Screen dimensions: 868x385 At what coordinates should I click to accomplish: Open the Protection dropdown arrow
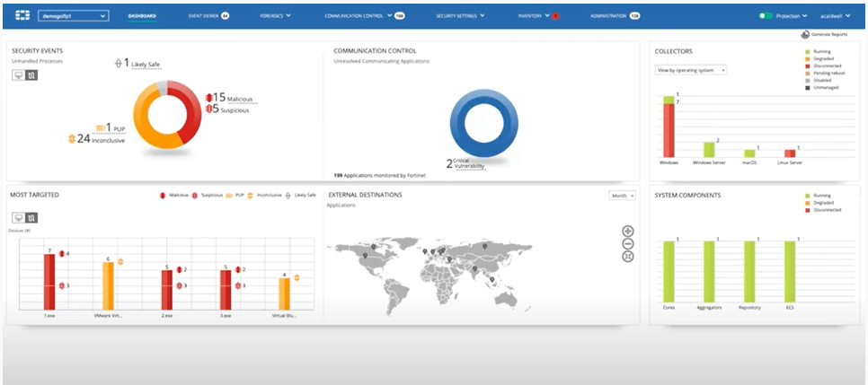805,16
